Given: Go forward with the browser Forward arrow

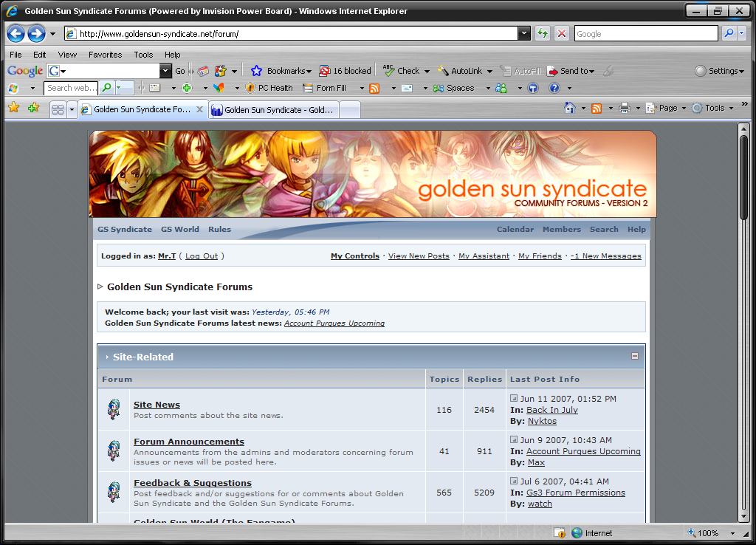Looking at the screenshot, I should (37, 34).
